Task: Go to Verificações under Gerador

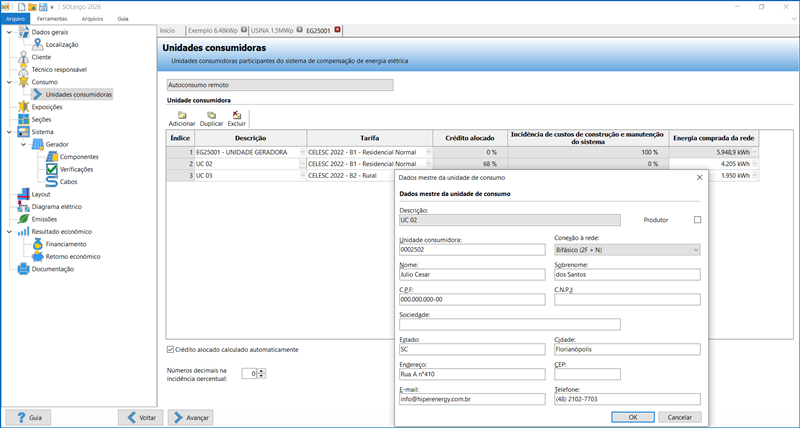Action: click(82, 169)
